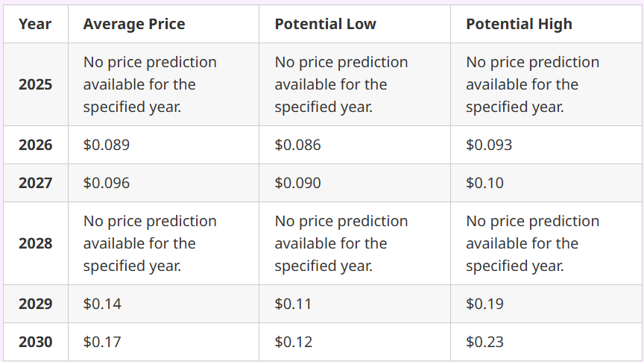644x362 pixels.
Task: Select the 2027 year row label
Action: 35,183
